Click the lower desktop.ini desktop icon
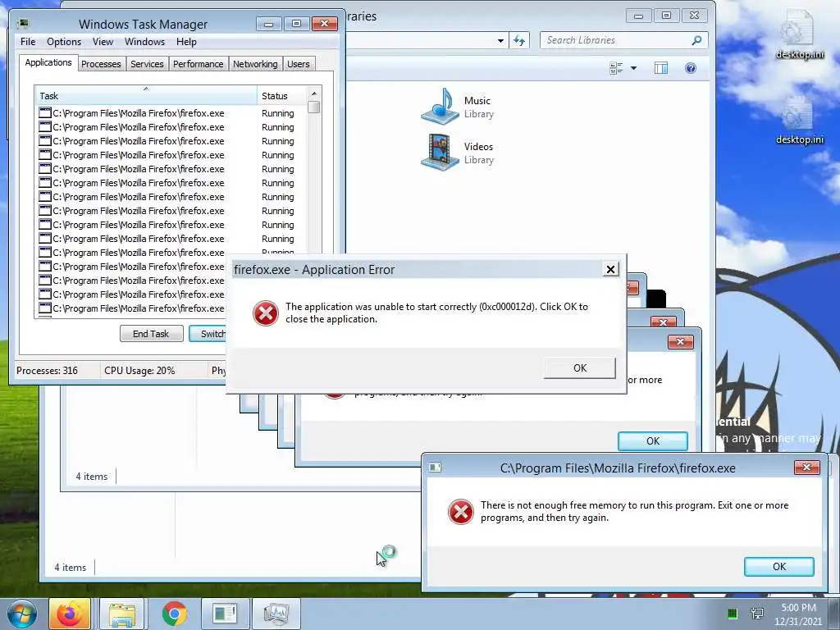Viewport: 840px width, 630px height. point(799,121)
